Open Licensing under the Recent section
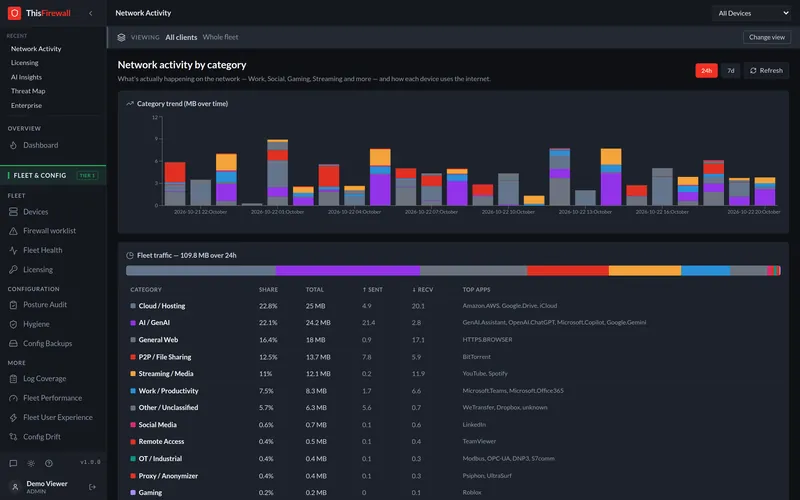This screenshot has width=800, height=500. pyautogui.click(x=24, y=63)
